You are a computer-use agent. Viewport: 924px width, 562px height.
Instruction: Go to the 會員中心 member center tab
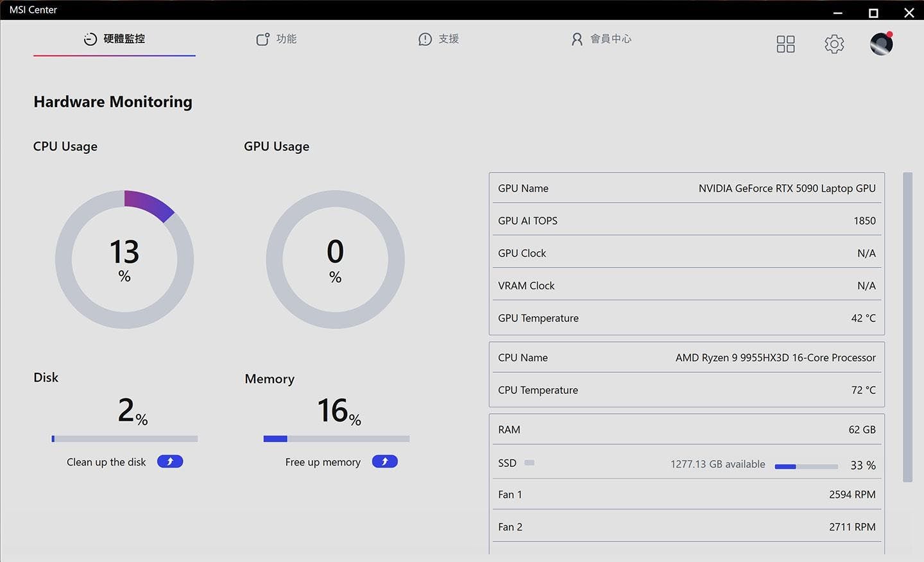point(601,39)
